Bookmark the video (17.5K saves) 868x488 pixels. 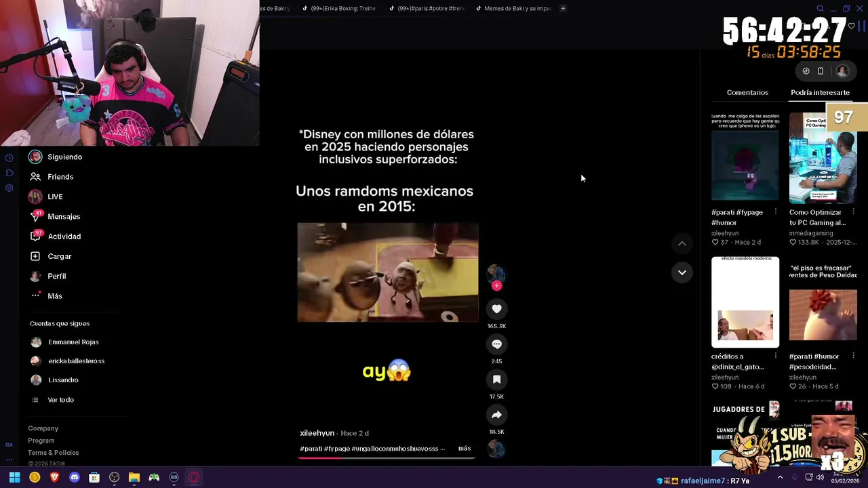click(496, 380)
